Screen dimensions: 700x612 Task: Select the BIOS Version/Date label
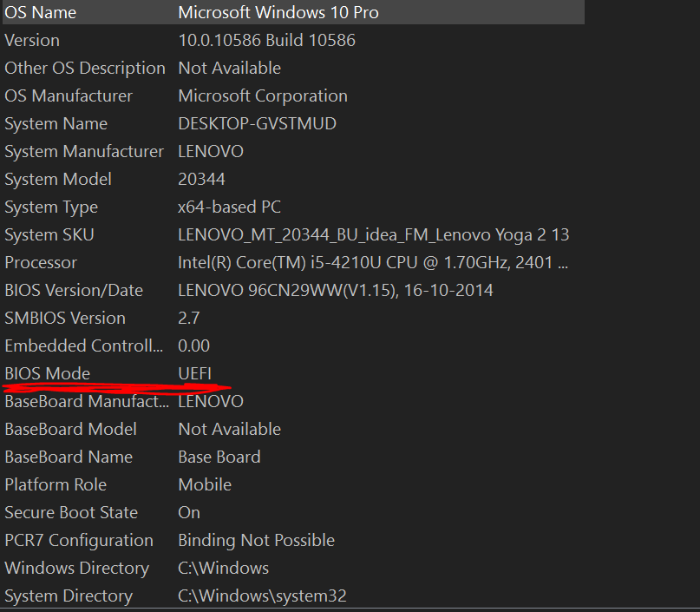click(74, 290)
